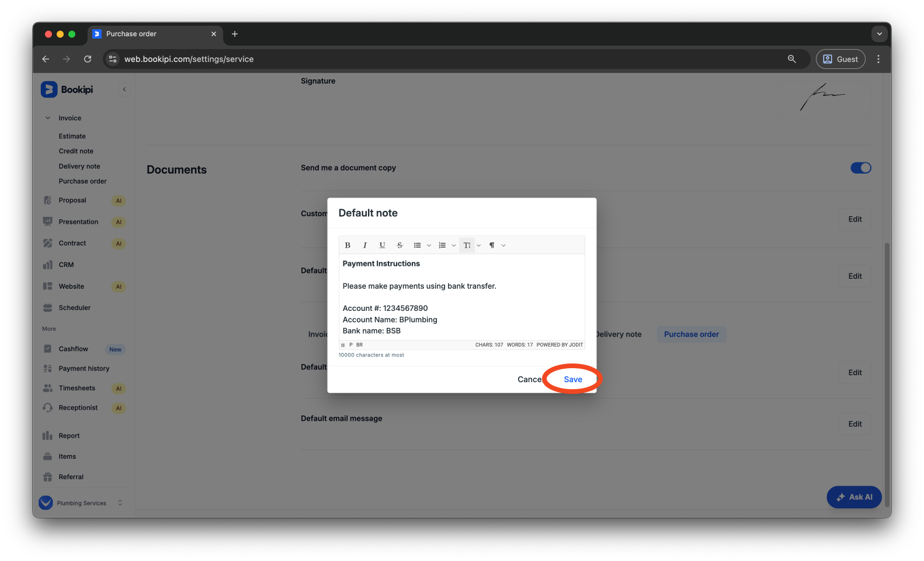Toggle bold formatting in the note editor

[x=348, y=245]
